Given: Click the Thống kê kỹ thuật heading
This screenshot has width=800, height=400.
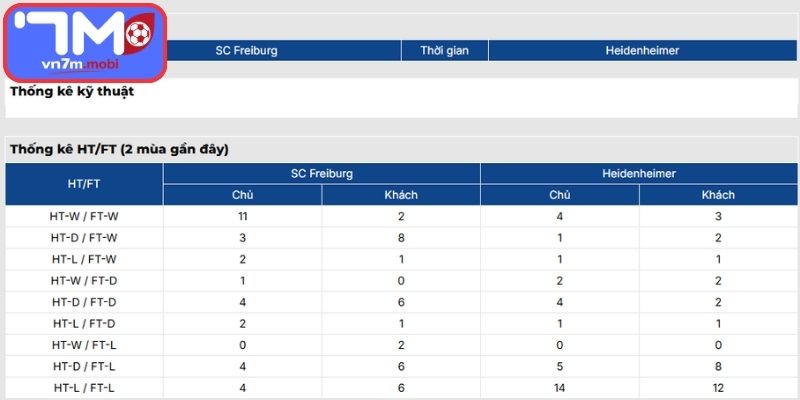Looking at the screenshot, I should pos(72,92).
